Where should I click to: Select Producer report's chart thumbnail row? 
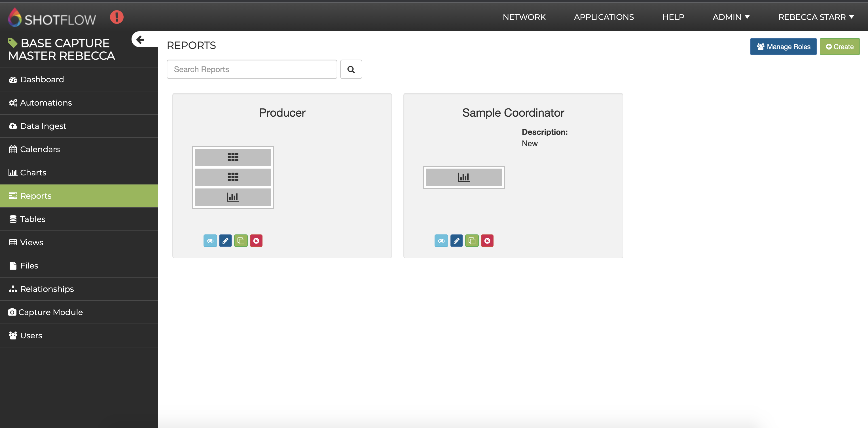(233, 197)
